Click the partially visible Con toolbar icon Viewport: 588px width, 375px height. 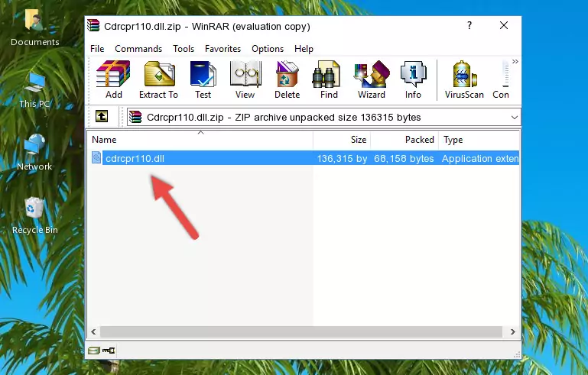[501, 79]
